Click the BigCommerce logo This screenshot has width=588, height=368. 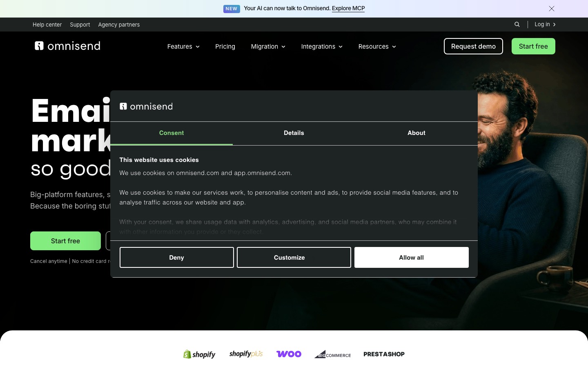[x=332, y=354]
